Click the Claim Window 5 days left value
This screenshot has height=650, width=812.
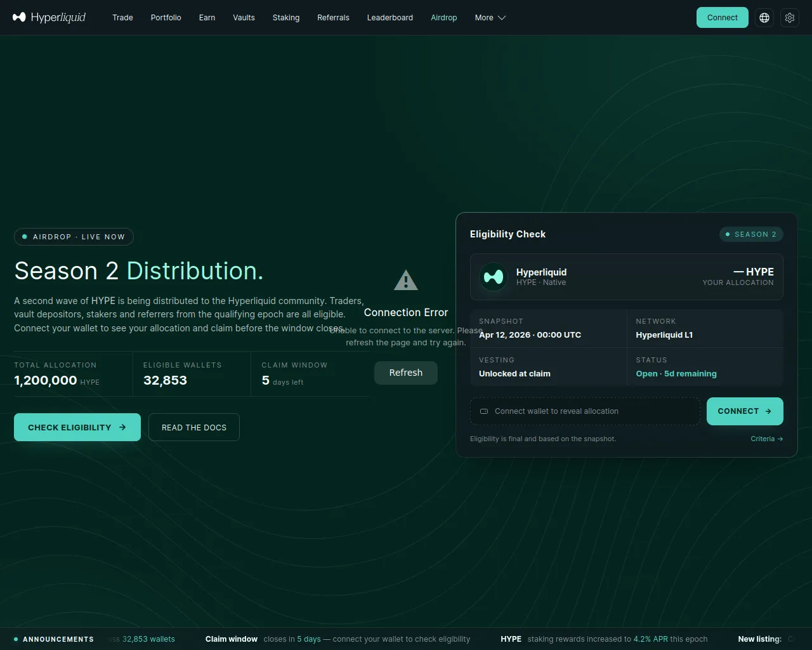(282, 381)
